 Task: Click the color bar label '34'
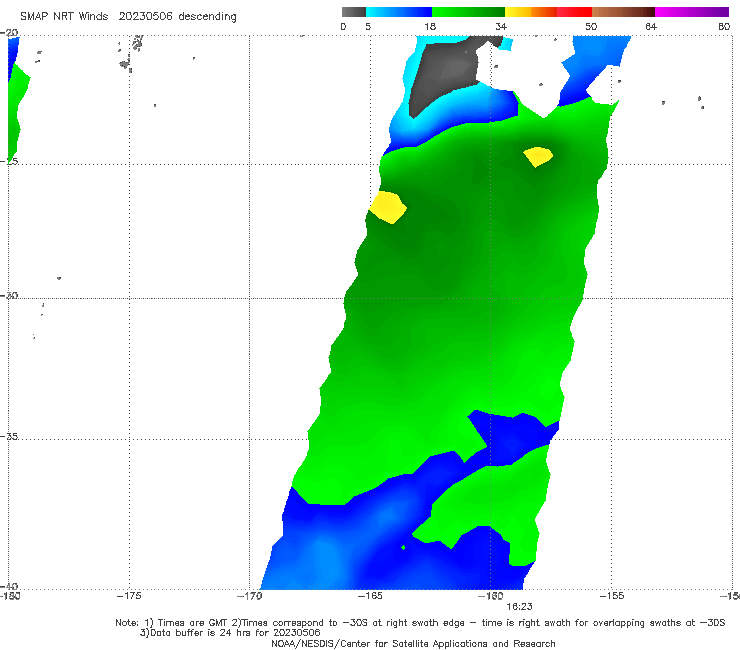pos(501,27)
